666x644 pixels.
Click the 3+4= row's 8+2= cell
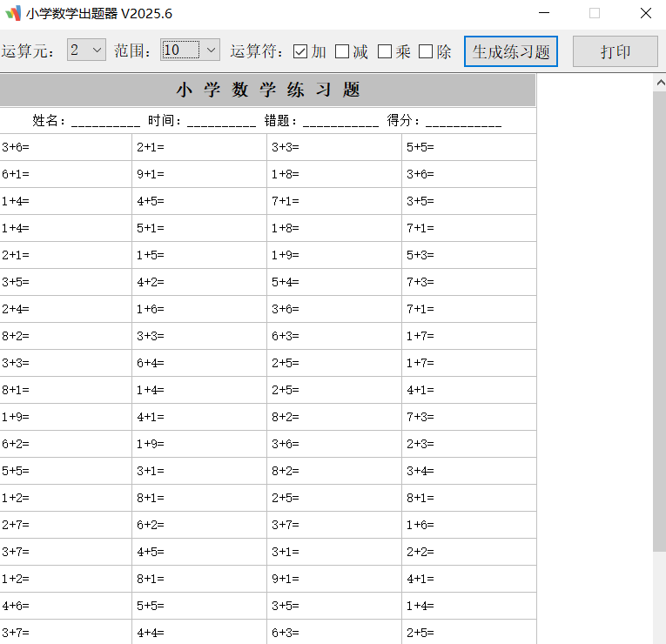(334, 471)
